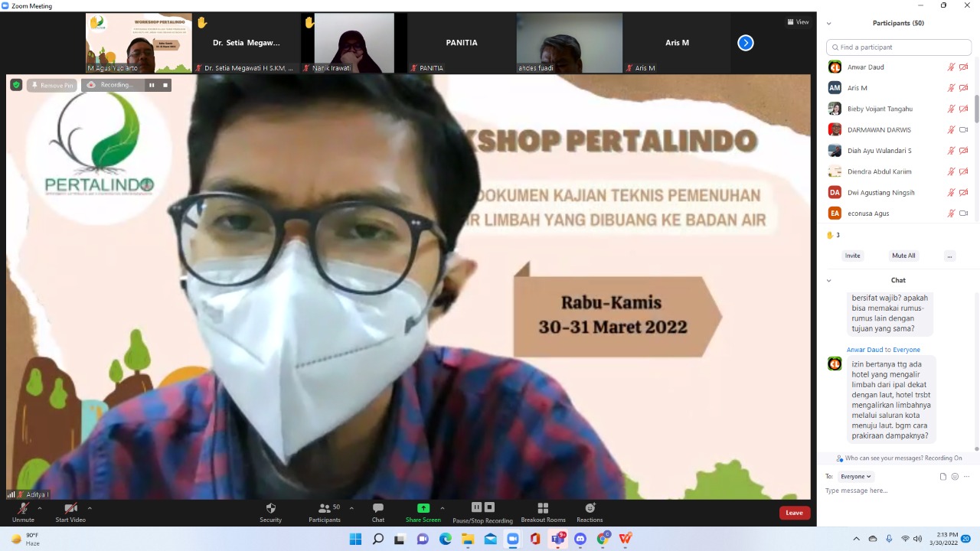
Task: Unmute the microphone
Action: click(x=23, y=512)
